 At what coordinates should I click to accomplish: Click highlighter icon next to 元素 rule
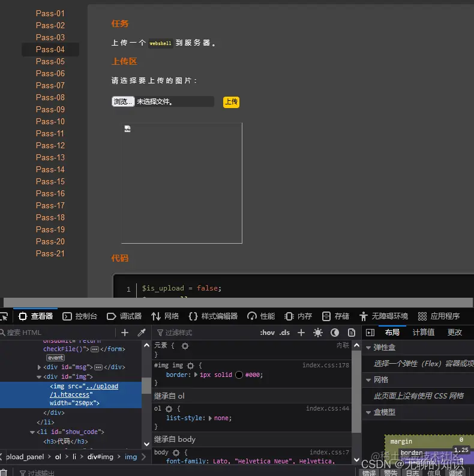185,346
